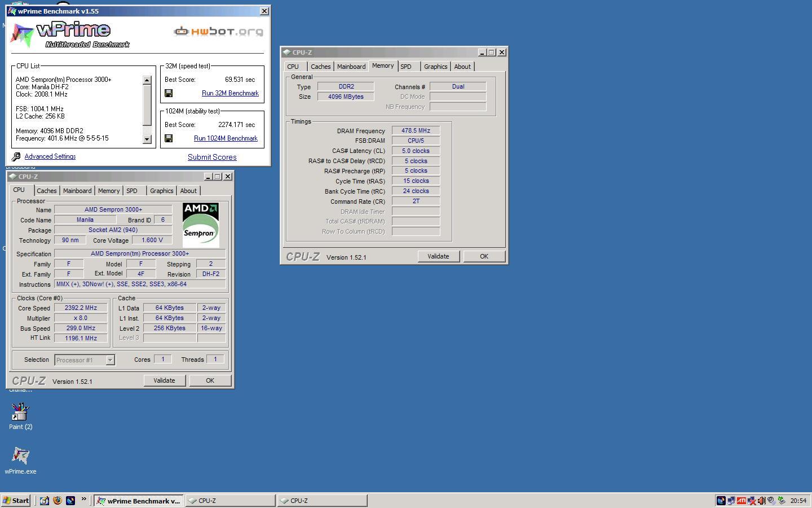
Task: Click the wPrime title bar icon
Action: click(12, 11)
